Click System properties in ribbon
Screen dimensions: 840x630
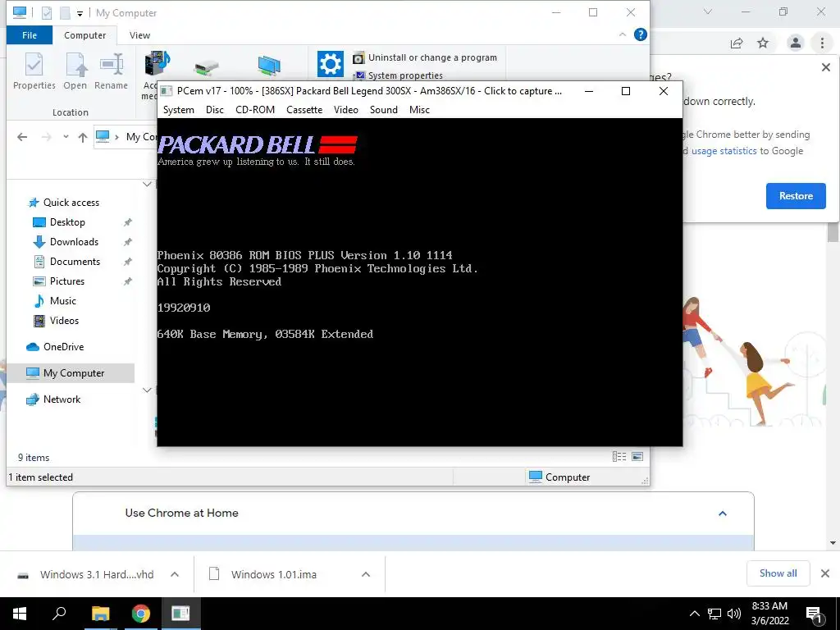click(x=399, y=75)
